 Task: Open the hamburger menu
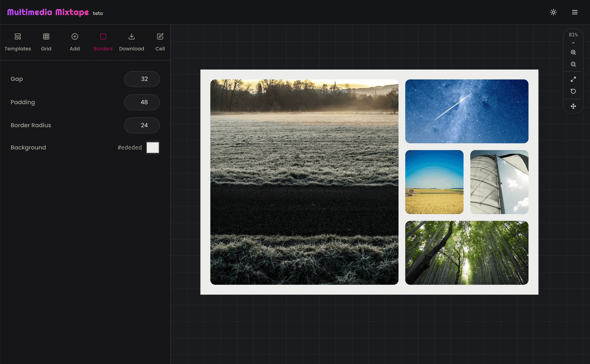click(x=574, y=12)
